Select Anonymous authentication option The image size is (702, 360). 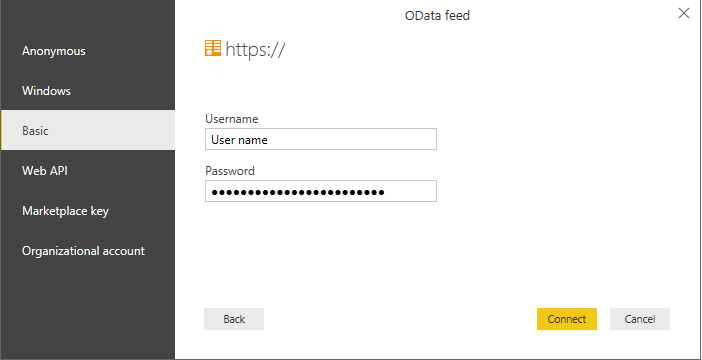coord(88,51)
